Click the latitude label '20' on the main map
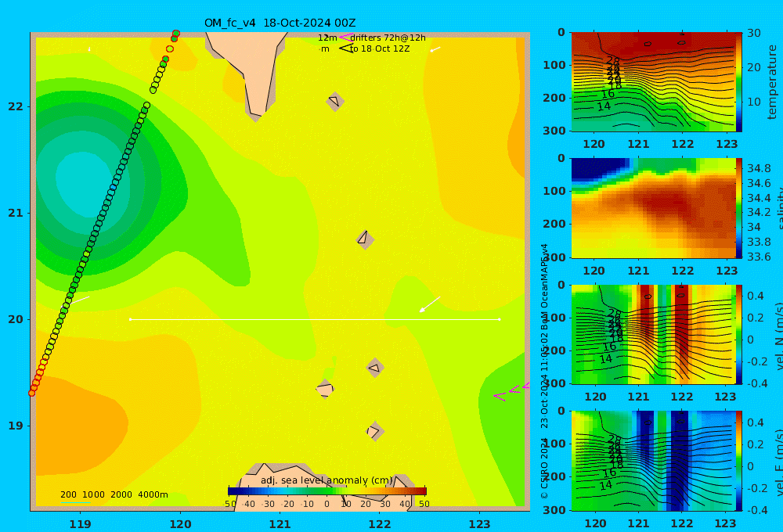Screen dimensions: 783x532 tap(16, 319)
